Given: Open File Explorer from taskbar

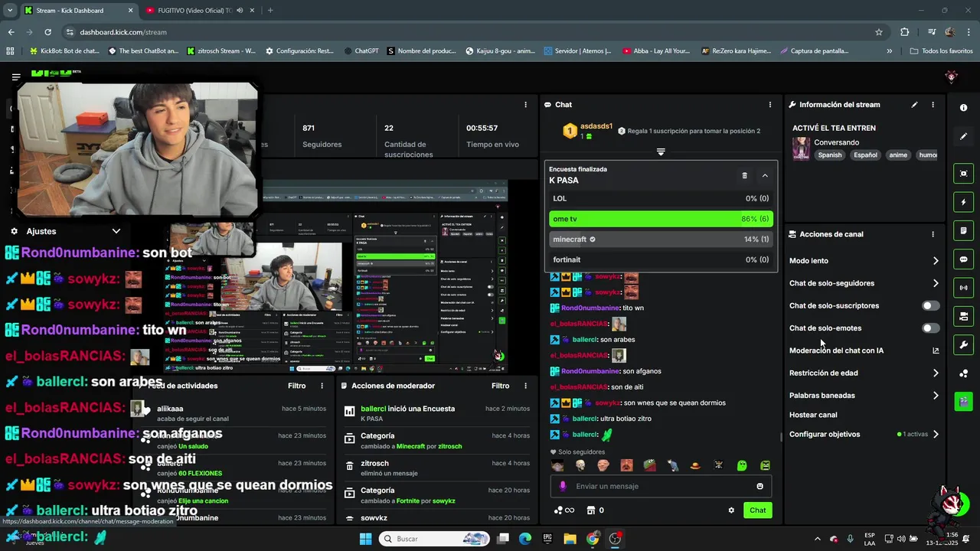Looking at the screenshot, I should (570, 539).
